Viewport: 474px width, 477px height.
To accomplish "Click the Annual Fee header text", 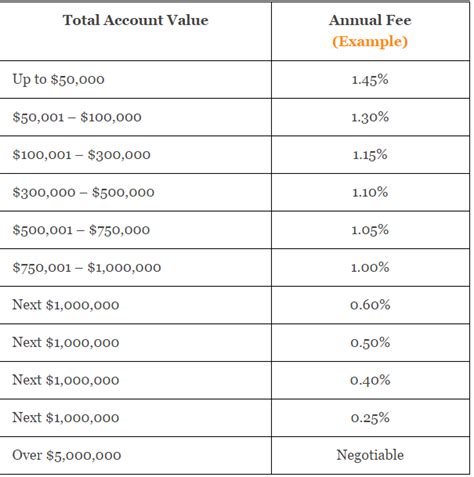I will pyautogui.click(x=370, y=20).
